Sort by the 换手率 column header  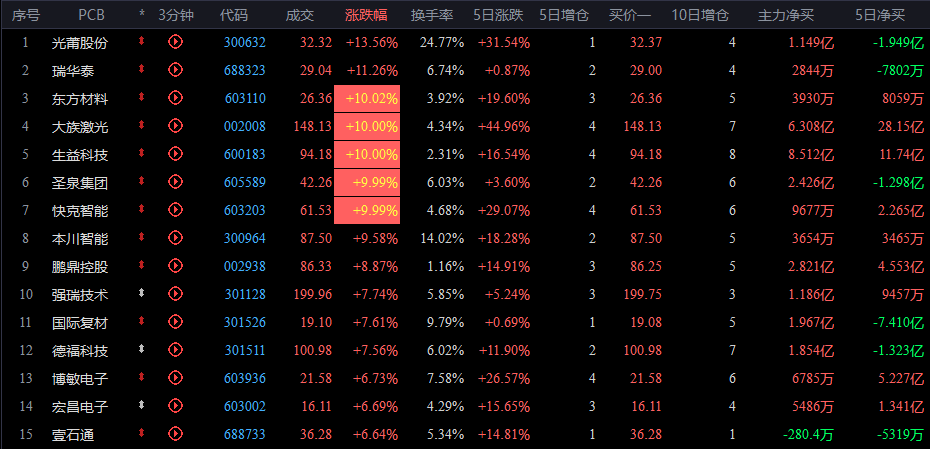click(x=432, y=15)
